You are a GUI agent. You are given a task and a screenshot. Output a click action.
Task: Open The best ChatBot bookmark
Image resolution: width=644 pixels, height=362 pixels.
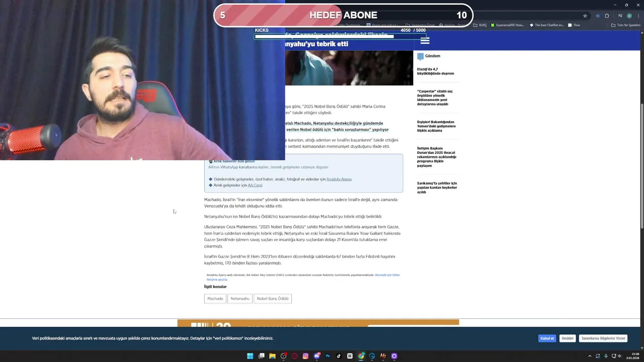(547, 25)
